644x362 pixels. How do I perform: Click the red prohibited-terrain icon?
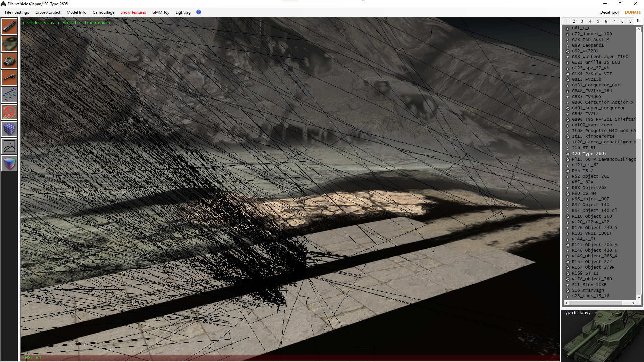[9, 112]
